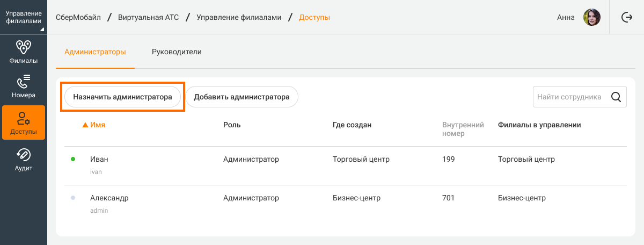Open Anna's profile avatar

tap(591, 17)
